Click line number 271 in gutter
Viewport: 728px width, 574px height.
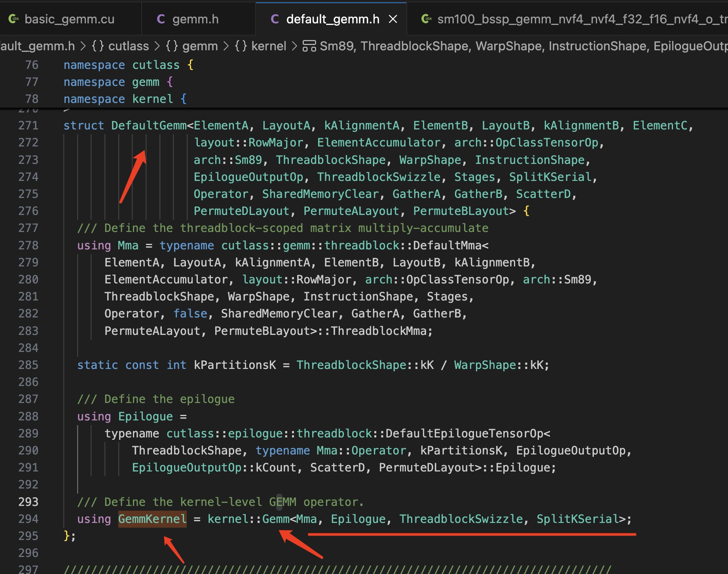(x=28, y=125)
